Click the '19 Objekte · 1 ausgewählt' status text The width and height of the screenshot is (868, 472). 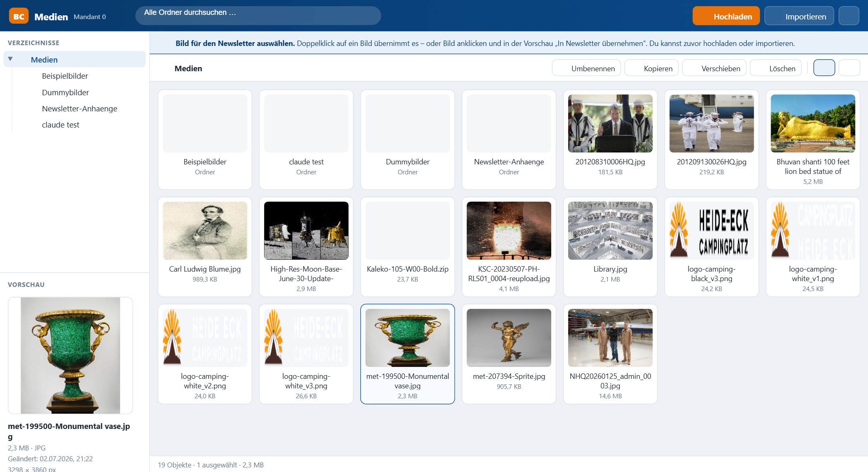[210, 465]
